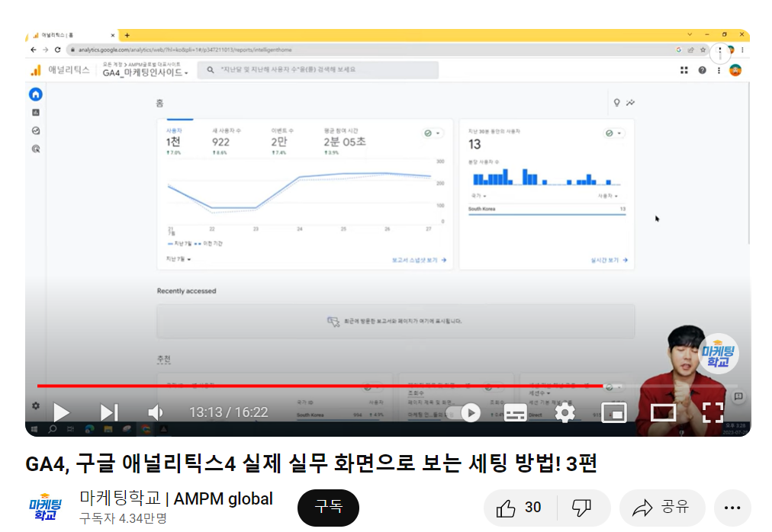Mute the video volume speaker icon
Screen dimensions: 772x532
coord(155,412)
